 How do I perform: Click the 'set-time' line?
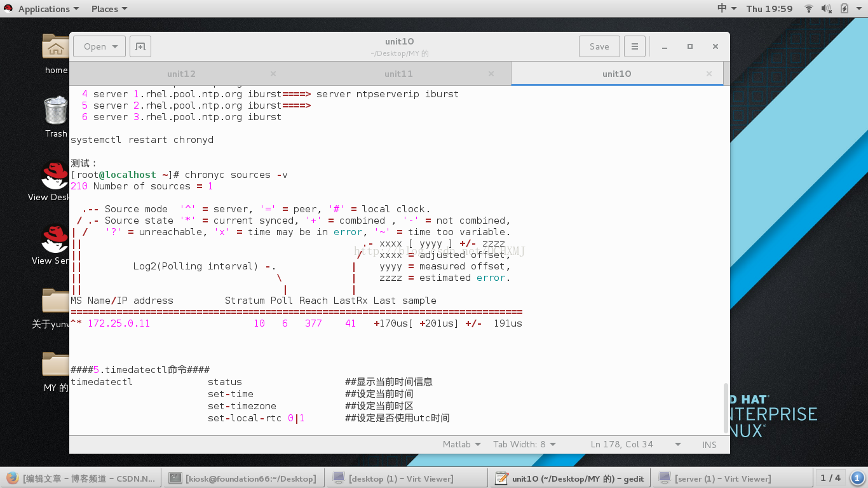pyautogui.click(x=231, y=395)
